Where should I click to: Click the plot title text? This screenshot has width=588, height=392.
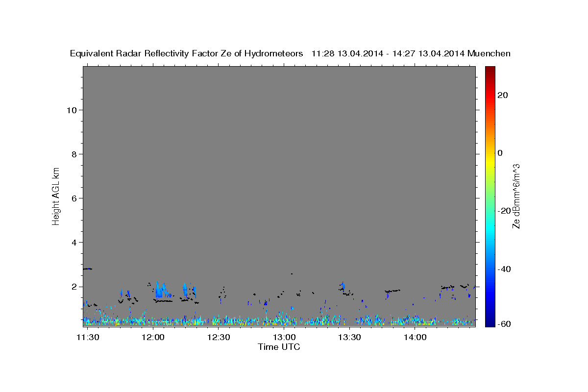(x=290, y=53)
